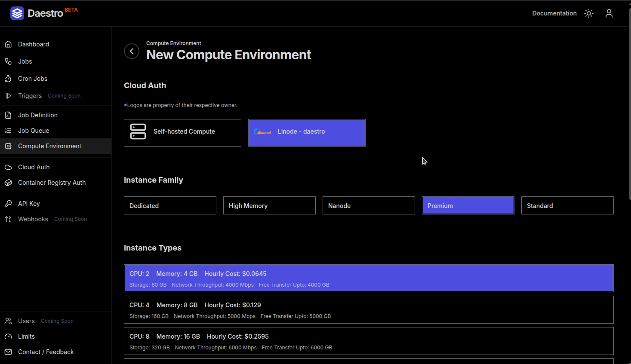Navigate to Job Definition

pos(37,115)
